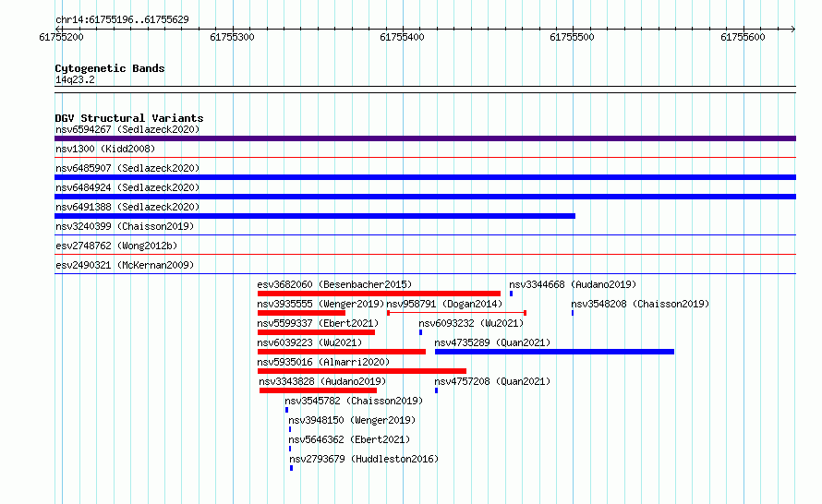Screen dimensions: 822x504
Task: Click the nsv6485907 (Sedlazeck2020) label
Action: click(x=127, y=168)
